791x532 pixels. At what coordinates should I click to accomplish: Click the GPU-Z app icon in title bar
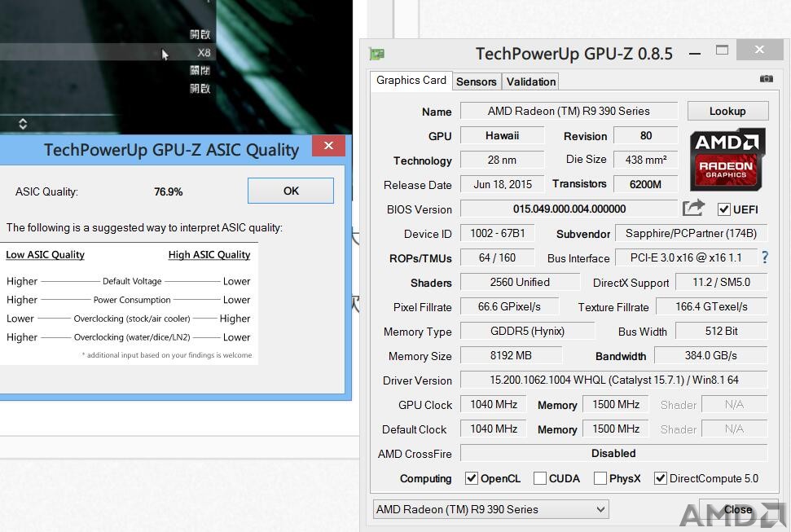(377, 54)
